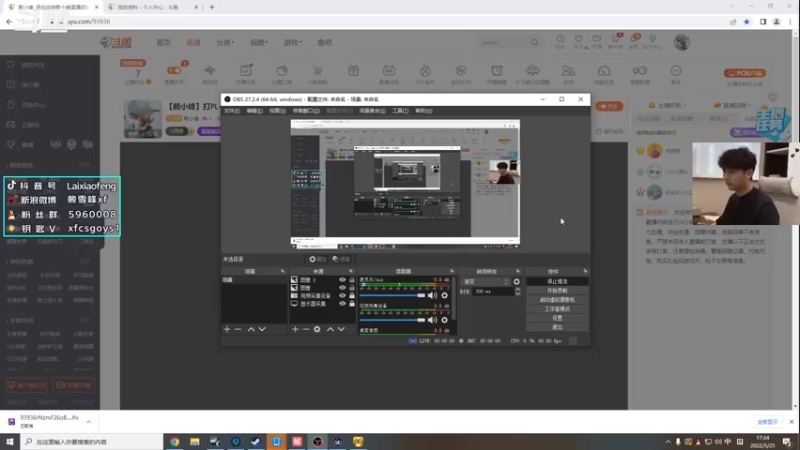800x450 pixels.
Task: Toggle visibility of 图像 2 source
Action: pyautogui.click(x=342, y=280)
